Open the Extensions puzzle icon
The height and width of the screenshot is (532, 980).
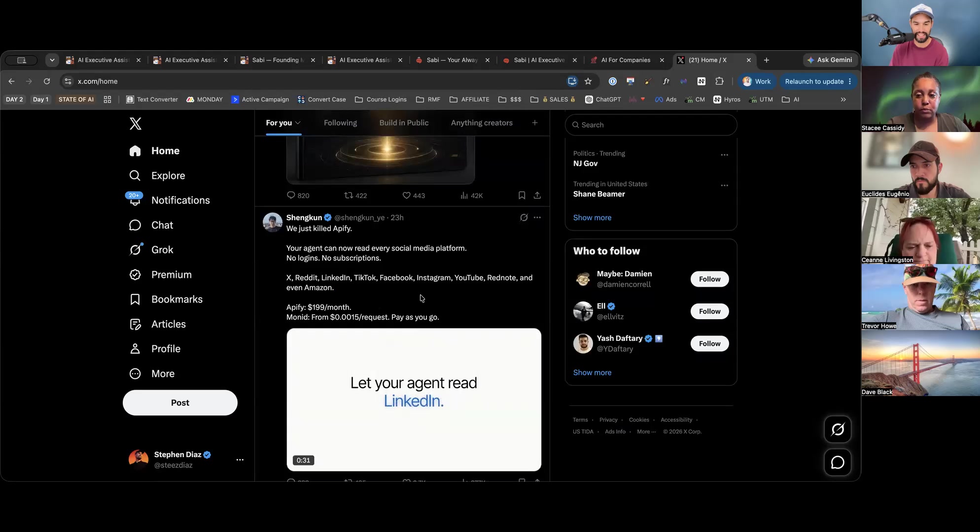point(719,82)
